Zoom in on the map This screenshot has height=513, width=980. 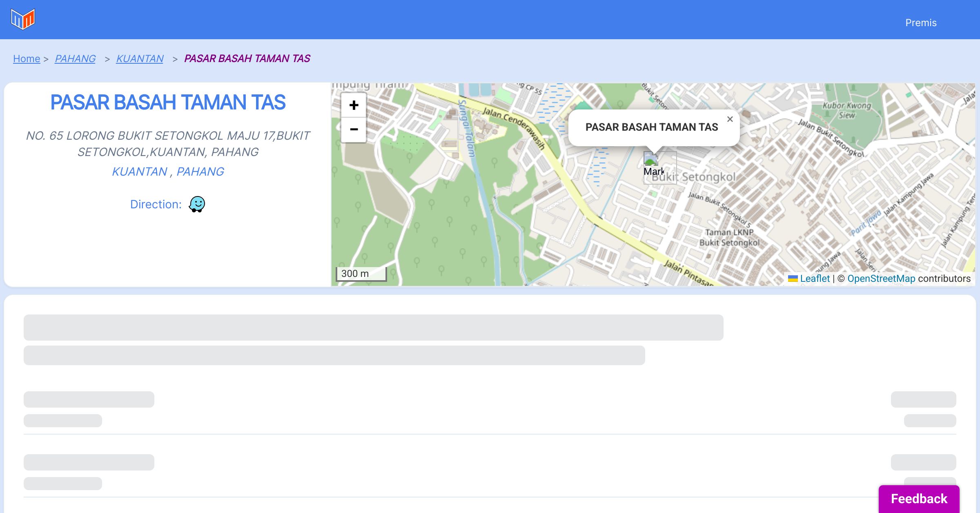354,105
